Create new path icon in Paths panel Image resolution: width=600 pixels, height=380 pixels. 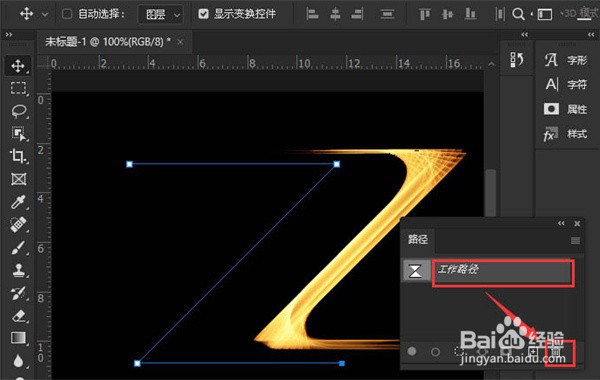(x=533, y=351)
